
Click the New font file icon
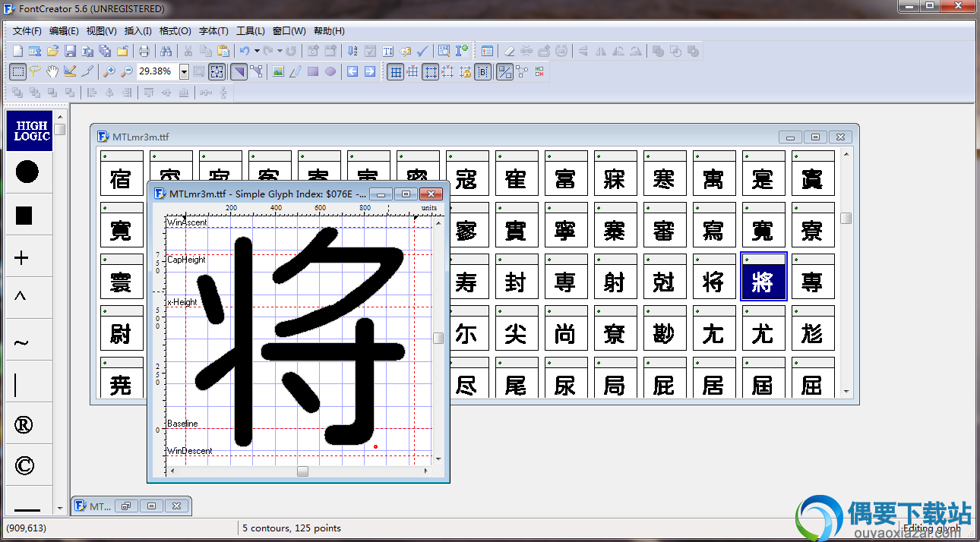[18, 51]
